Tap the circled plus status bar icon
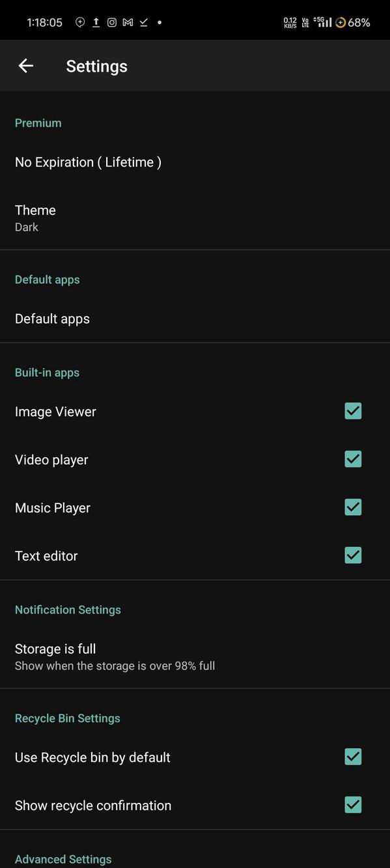This screenshot has width=390, height=868. (79, 21)
